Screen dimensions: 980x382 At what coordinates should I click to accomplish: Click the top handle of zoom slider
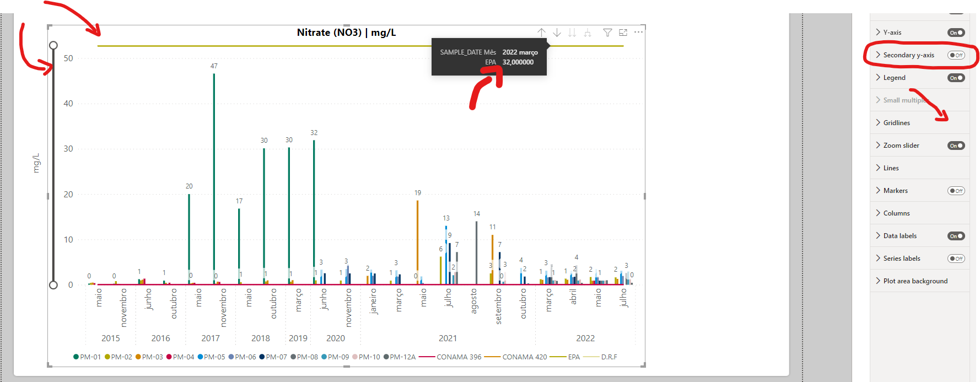[x=53, y=45]
